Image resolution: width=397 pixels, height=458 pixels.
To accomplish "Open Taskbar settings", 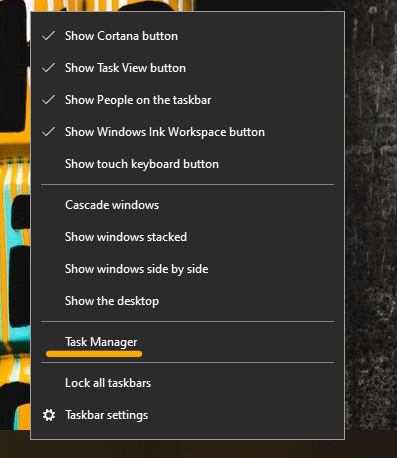I will tap(187, 415).
